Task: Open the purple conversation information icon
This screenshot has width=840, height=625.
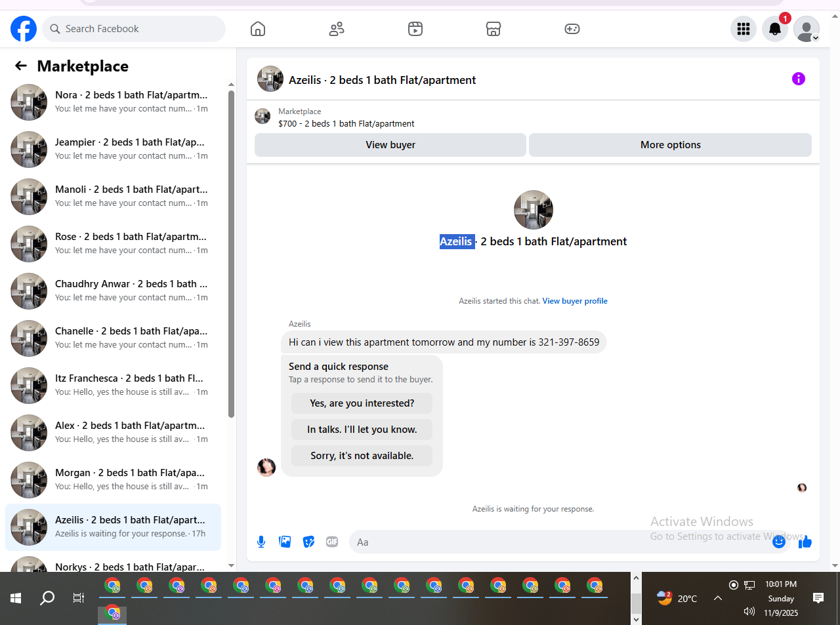Action: coord(799,79)
